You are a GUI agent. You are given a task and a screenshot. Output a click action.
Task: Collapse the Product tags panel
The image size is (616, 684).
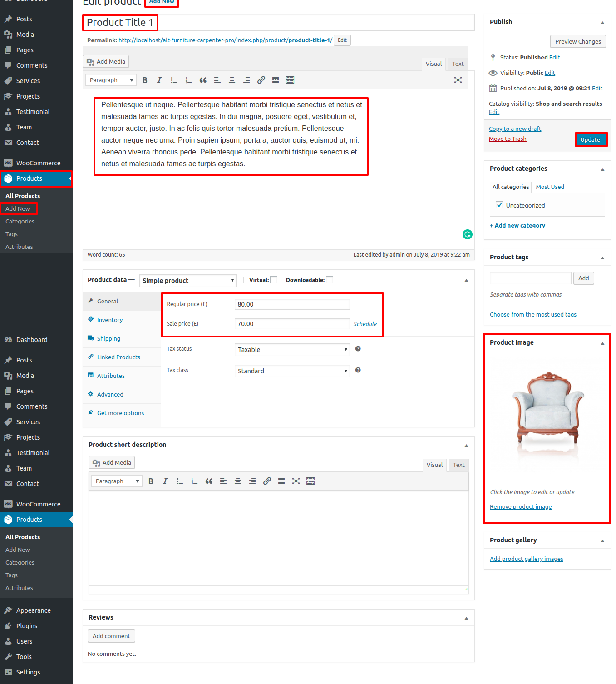pos(602,258)
